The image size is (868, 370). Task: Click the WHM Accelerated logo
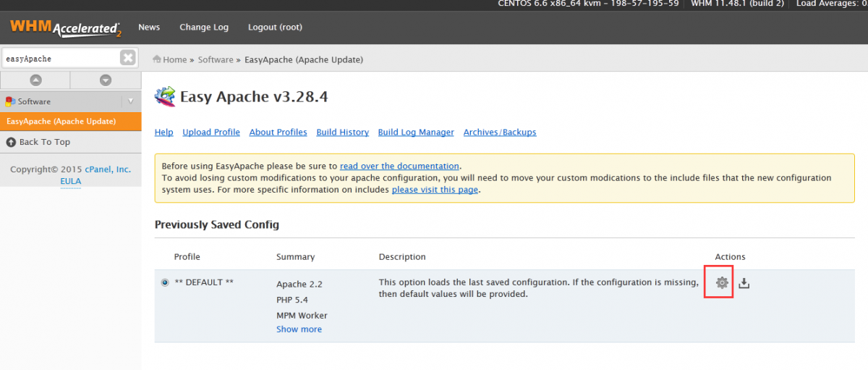pos(66,28)
